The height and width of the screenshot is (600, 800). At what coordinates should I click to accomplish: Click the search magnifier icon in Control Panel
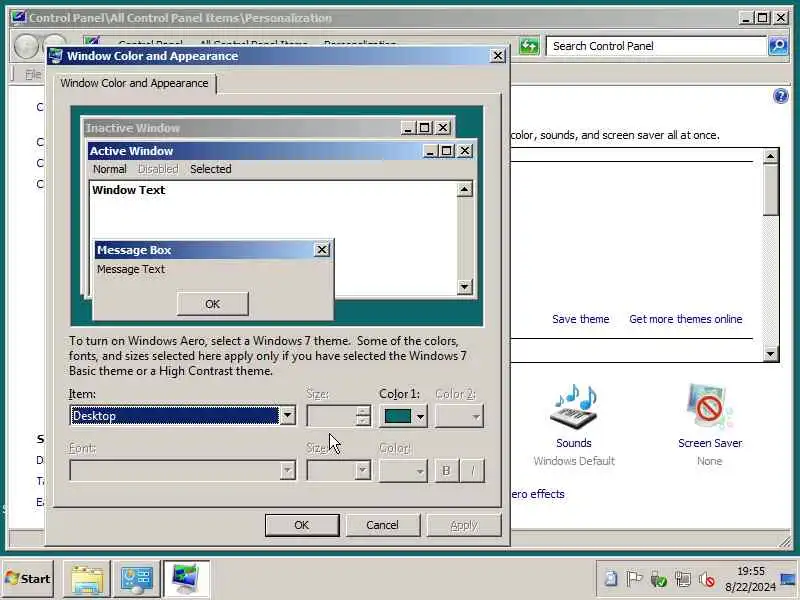(x=778, y=46)
